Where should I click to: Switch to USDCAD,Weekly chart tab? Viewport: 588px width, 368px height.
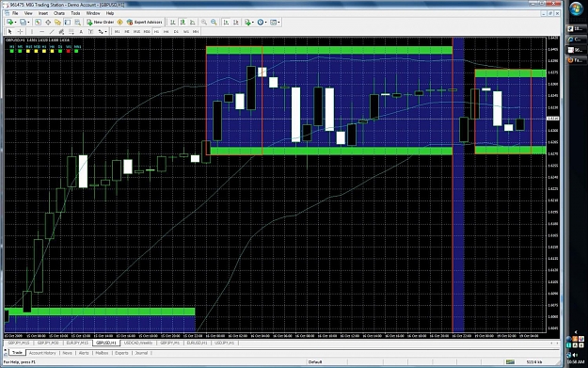click(x=138, y=343)
